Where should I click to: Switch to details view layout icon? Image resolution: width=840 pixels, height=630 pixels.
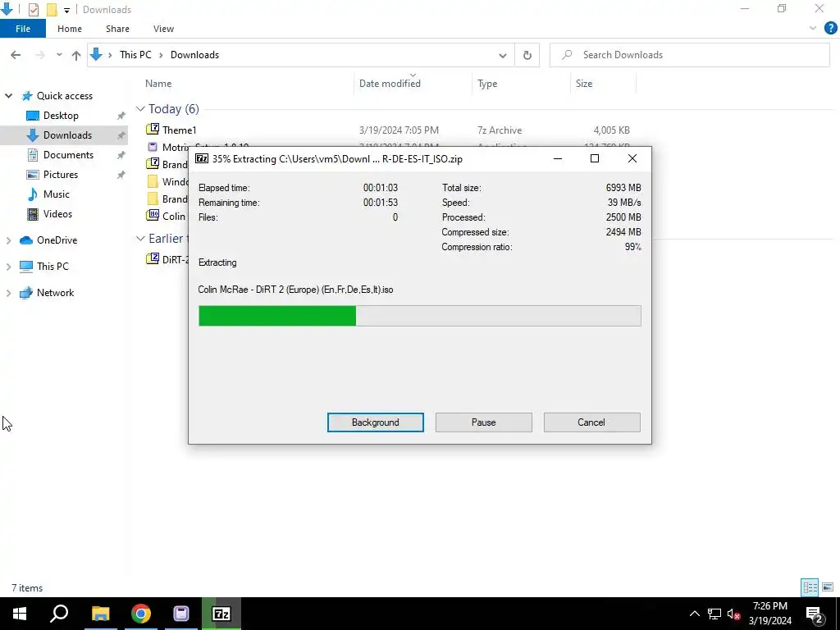pyautogui.click(x=810, y=587)
